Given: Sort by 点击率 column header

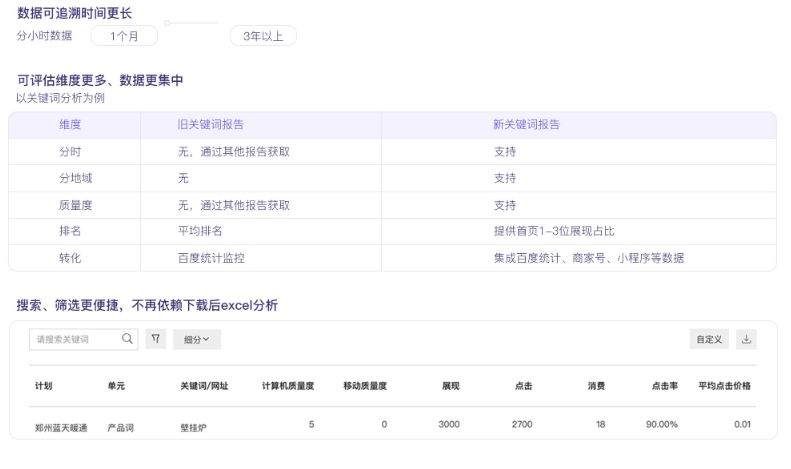Looking at the screenshot, I should (664, 386).
